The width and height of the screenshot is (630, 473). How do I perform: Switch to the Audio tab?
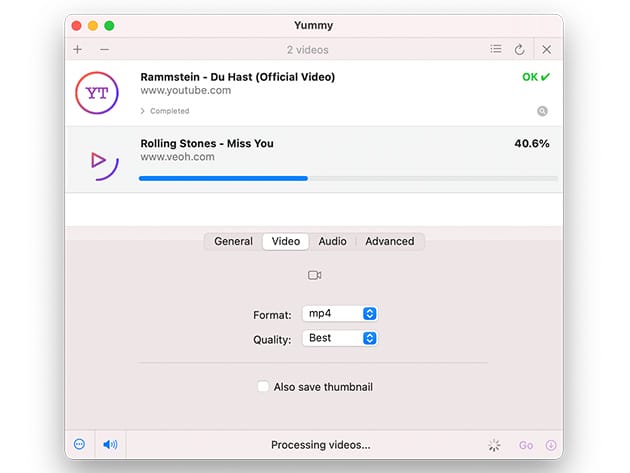coord(332,241)
